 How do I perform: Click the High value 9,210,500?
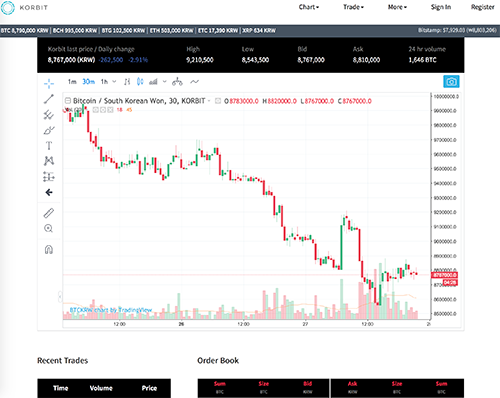tap(200, 60)
